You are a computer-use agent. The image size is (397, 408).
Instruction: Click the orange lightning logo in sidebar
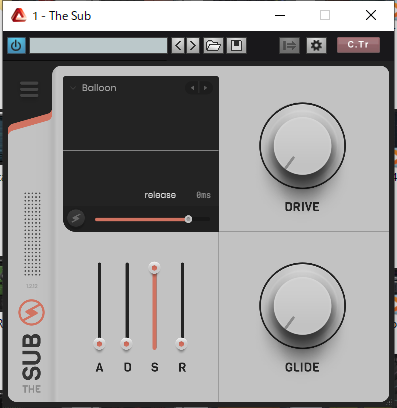31,312
